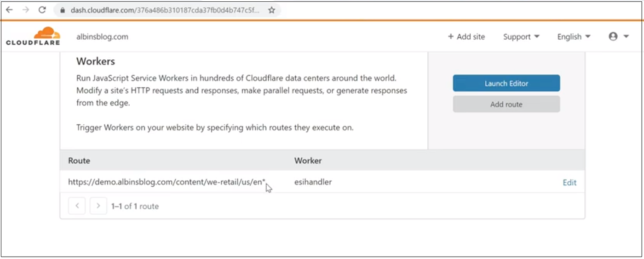Click the + Add site link
Image resolution: width=644 pixels, height=259 pixels.
(x=466, y=37)
